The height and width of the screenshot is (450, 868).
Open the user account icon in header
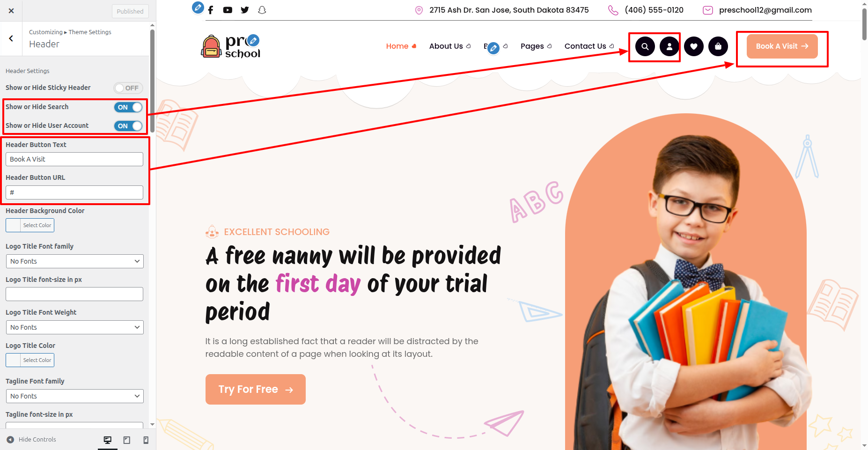click(x=669, y=46)
